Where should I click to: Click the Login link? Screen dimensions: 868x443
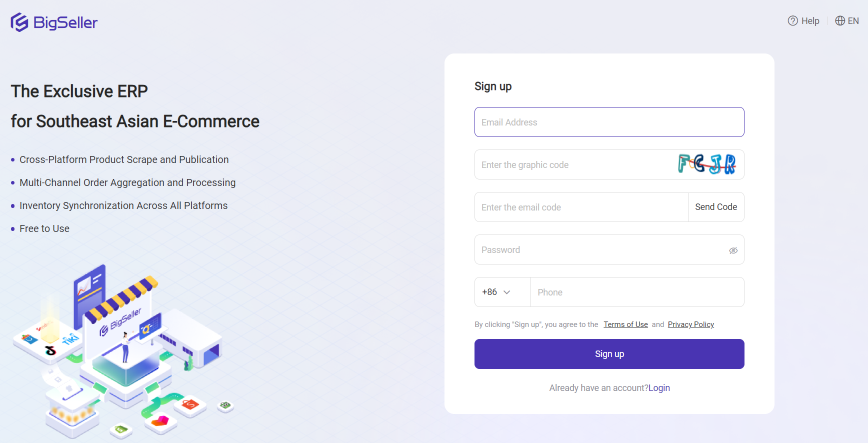tap(659, 387)
